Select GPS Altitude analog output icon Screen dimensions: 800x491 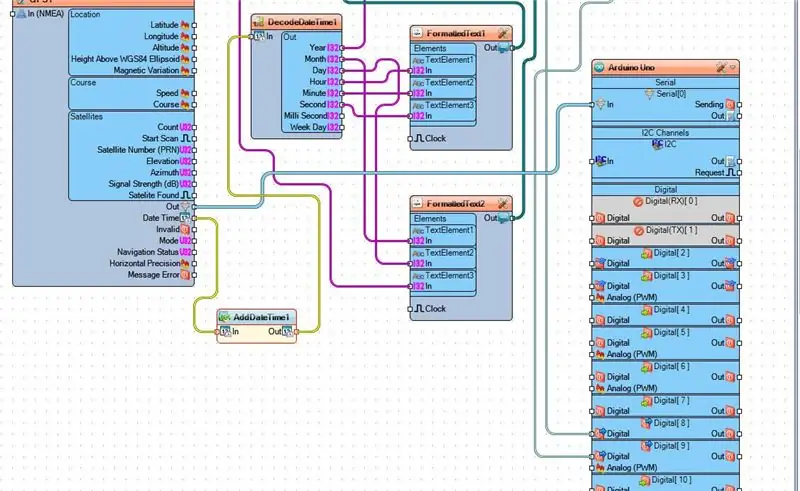pyautogui.click(x=185, y=47)
